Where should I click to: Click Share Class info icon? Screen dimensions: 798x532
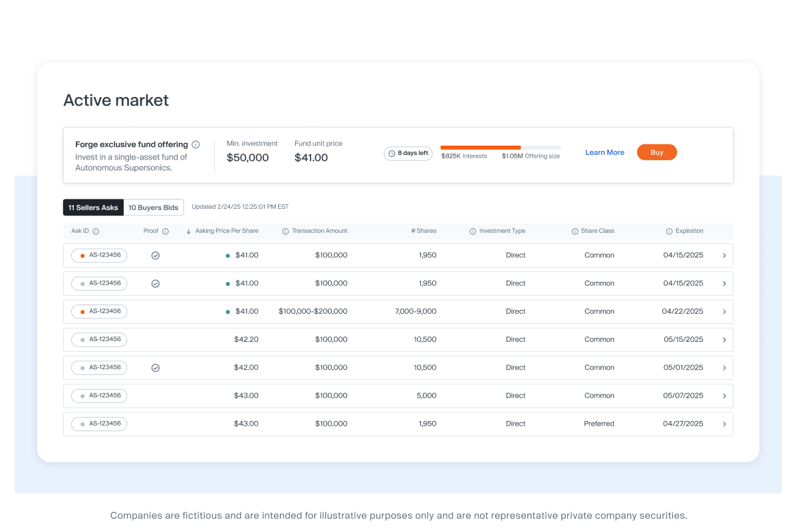(575, 231)
